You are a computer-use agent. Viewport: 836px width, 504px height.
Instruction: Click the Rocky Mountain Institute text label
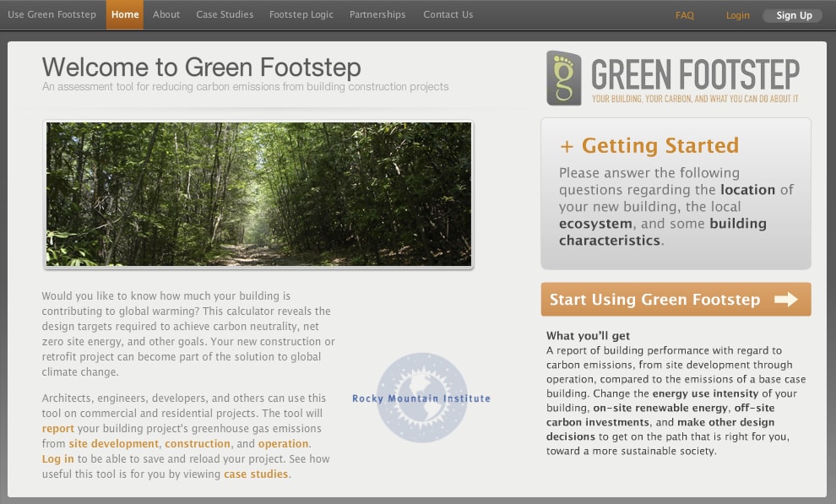click(x=421, y=398)
